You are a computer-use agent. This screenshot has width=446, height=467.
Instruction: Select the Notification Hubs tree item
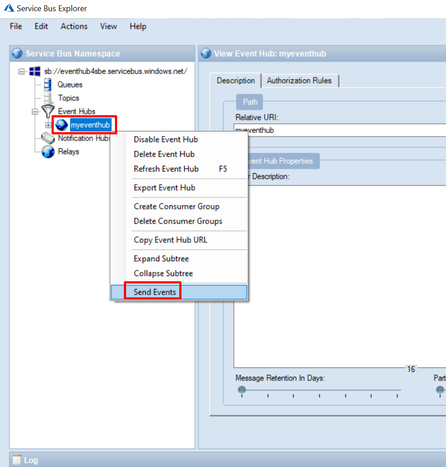coord(84,138)
